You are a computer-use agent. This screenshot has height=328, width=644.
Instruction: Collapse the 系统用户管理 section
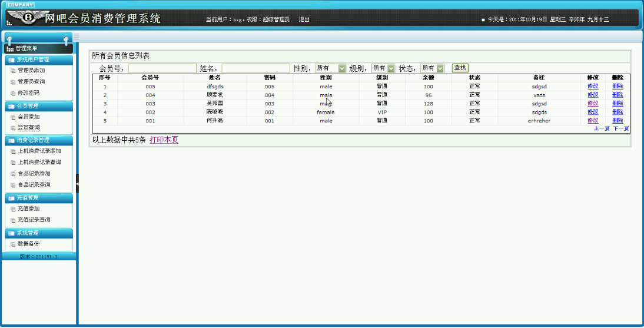point(39,60)
